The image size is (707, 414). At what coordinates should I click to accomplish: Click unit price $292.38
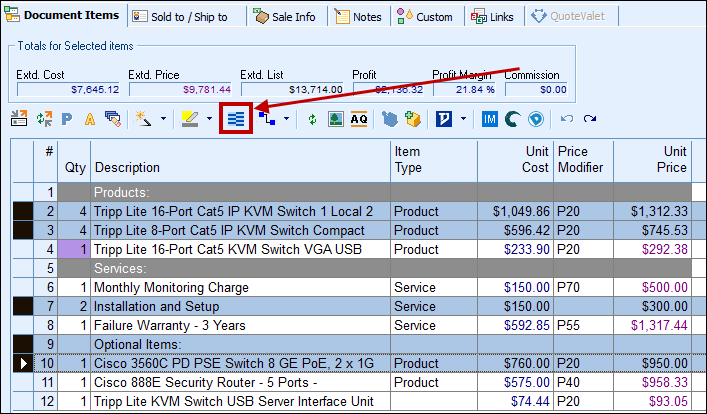(x=665, y=249)
